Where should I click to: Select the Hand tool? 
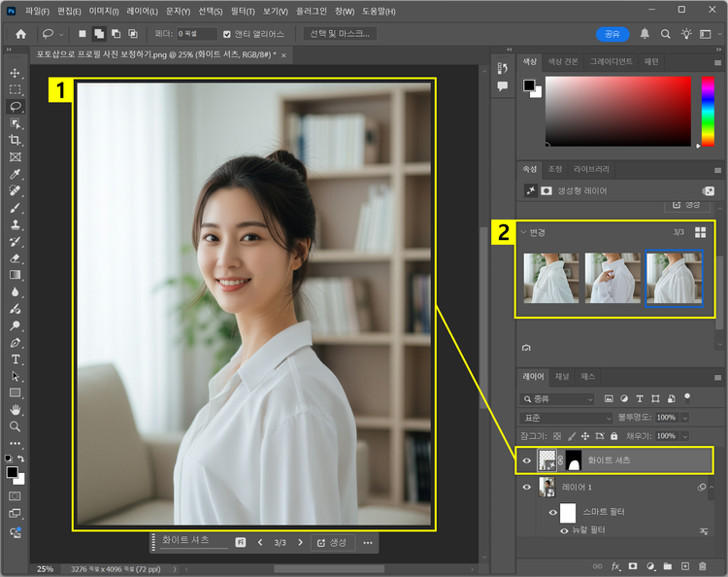pos(15,410)
